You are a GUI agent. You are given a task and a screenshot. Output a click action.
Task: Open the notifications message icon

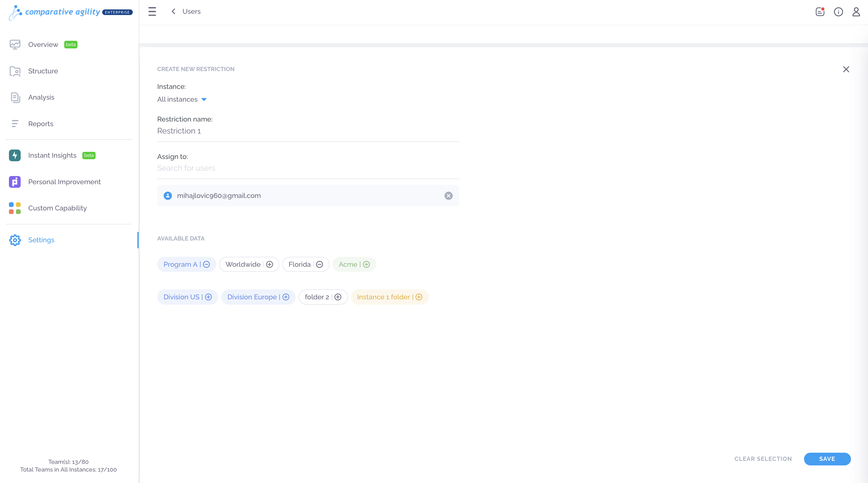pyautogui.click(x=820, y=12)
